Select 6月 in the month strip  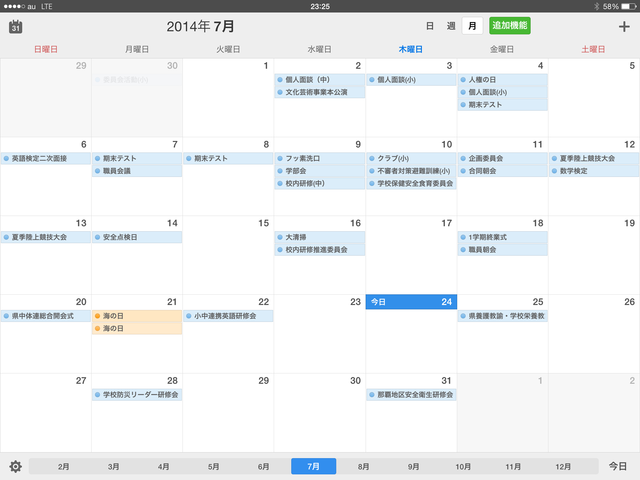tap(263, 466)
